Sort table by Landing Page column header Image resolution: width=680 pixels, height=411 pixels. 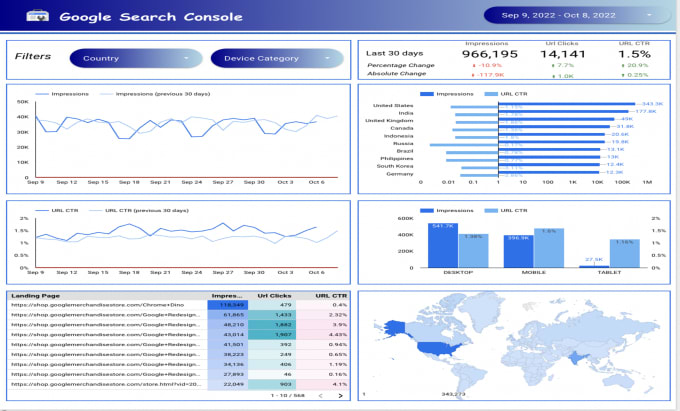pos(36,296)
